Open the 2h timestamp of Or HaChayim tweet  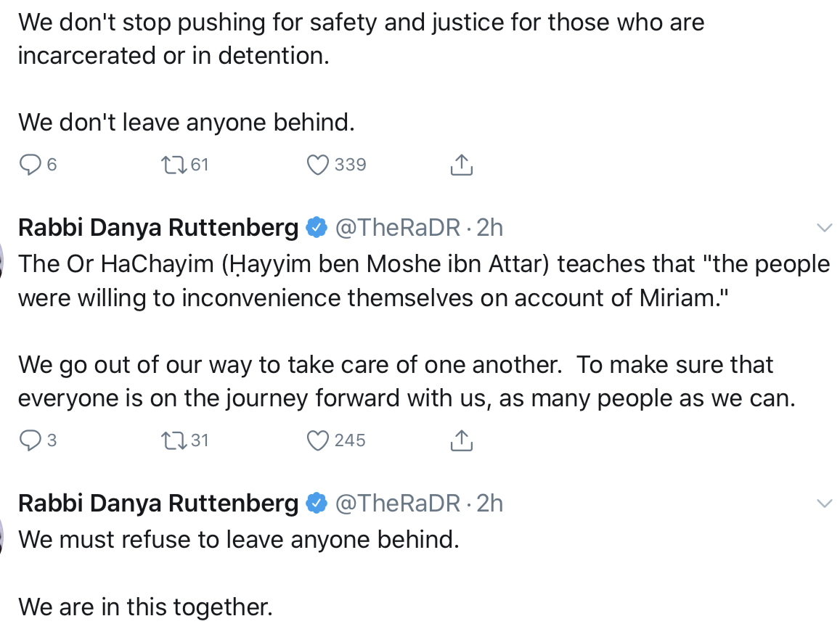point(490,228)
